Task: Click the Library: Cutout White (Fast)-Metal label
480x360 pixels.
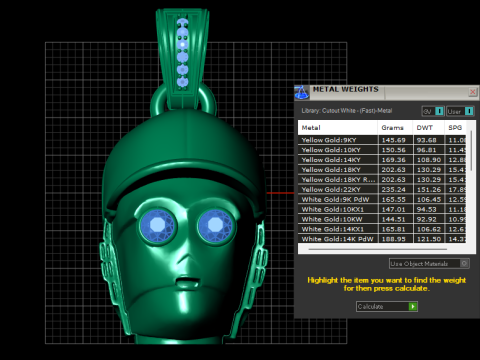Action: (x=347, y=111)
